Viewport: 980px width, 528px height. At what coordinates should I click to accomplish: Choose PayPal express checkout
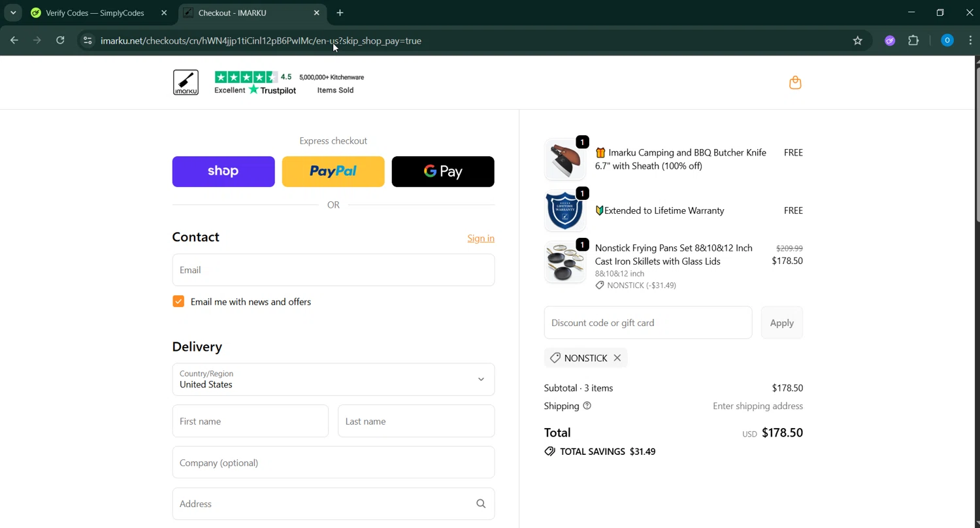click(x=333, y=171)
